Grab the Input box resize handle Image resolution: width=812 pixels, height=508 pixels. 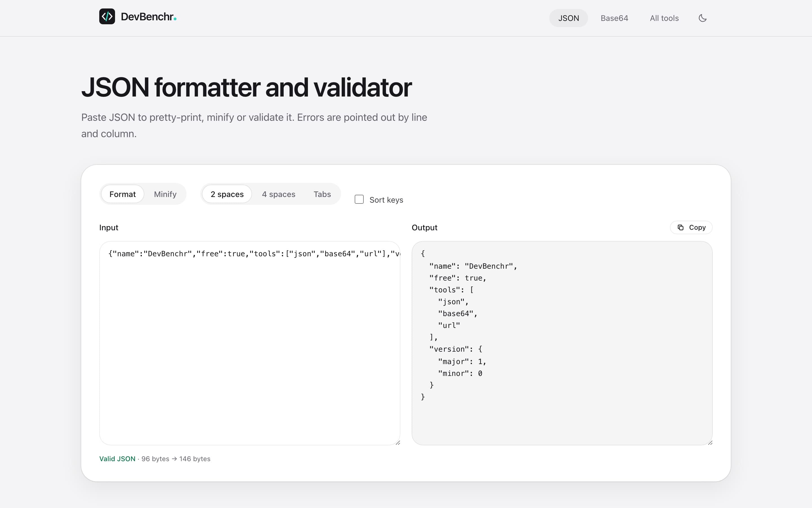pos(398,443)
